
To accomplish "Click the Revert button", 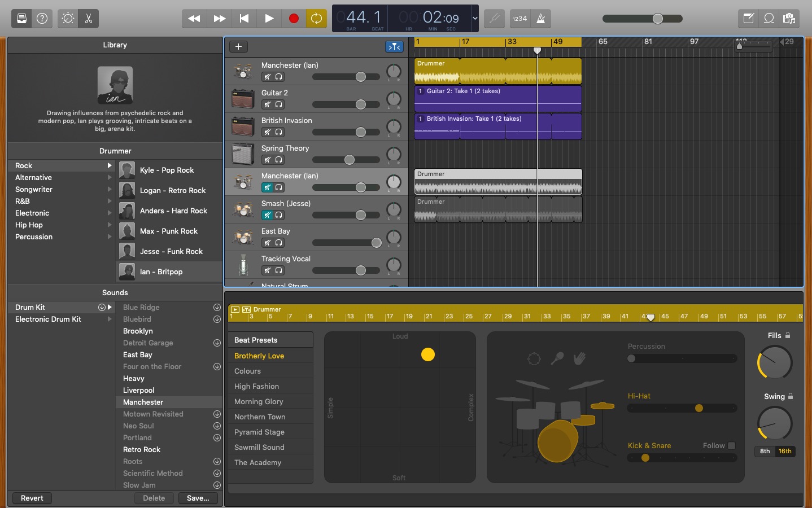I will pos(32,498).
